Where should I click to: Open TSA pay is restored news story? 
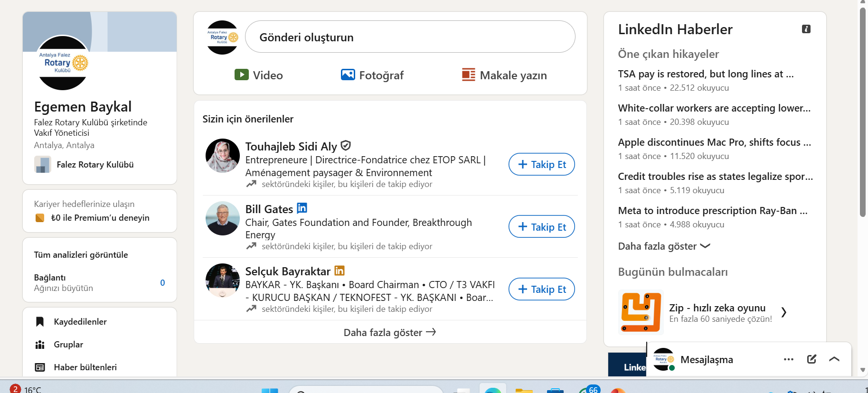point(705,74)
